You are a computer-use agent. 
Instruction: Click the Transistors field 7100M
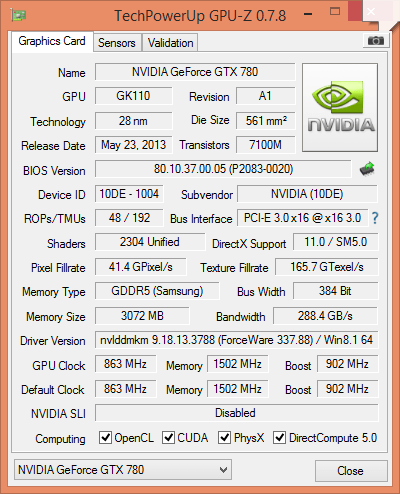click(x=266, y=145)
